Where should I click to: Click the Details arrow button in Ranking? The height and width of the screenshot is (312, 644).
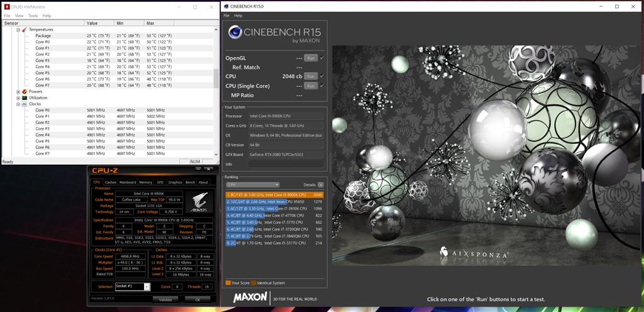click(321, 185)
